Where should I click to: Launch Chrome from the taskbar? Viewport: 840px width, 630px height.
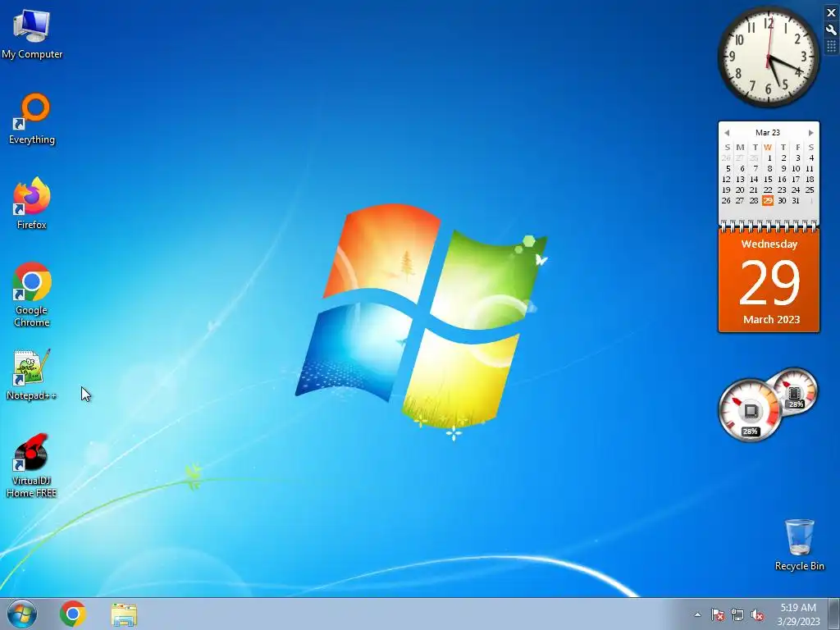(x=73, y=614)
